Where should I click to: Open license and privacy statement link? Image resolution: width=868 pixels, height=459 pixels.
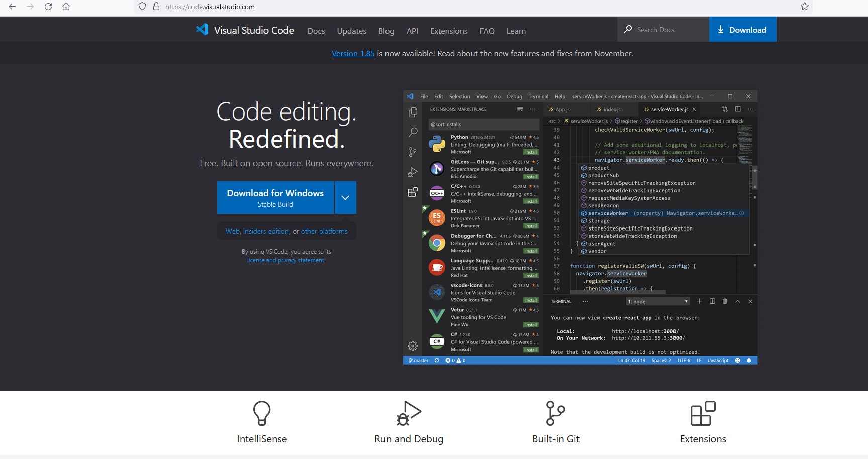(x=286, y=260)
